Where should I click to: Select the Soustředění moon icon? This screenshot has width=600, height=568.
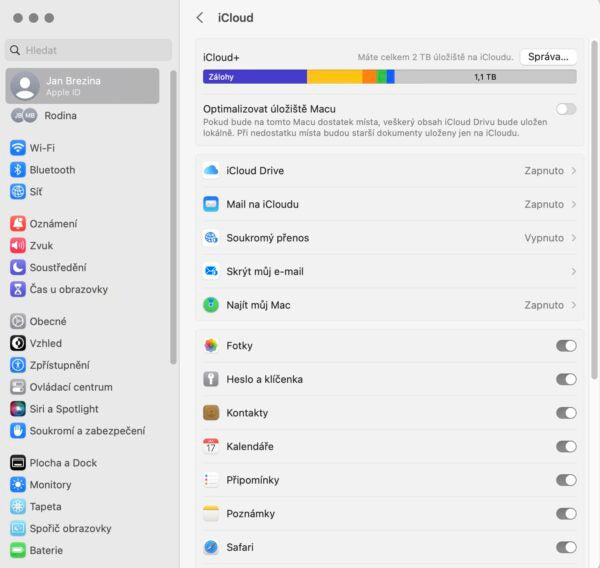(x=18, y=267)
